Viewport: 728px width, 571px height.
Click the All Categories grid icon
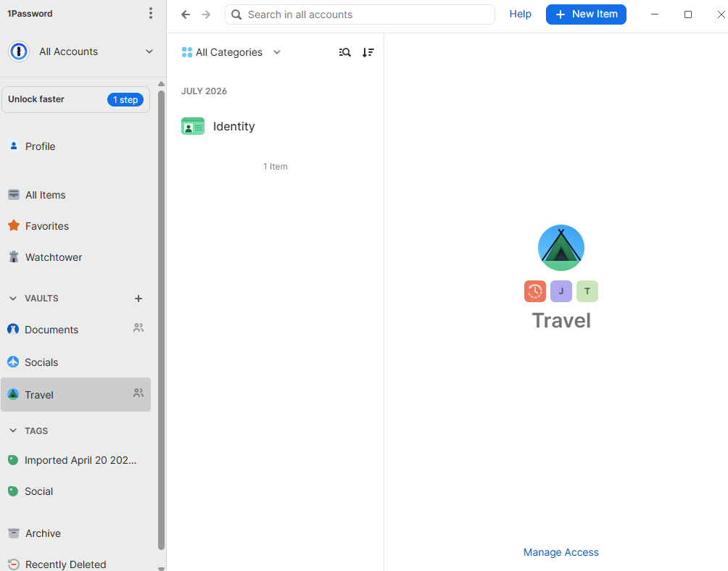point(186,52)
